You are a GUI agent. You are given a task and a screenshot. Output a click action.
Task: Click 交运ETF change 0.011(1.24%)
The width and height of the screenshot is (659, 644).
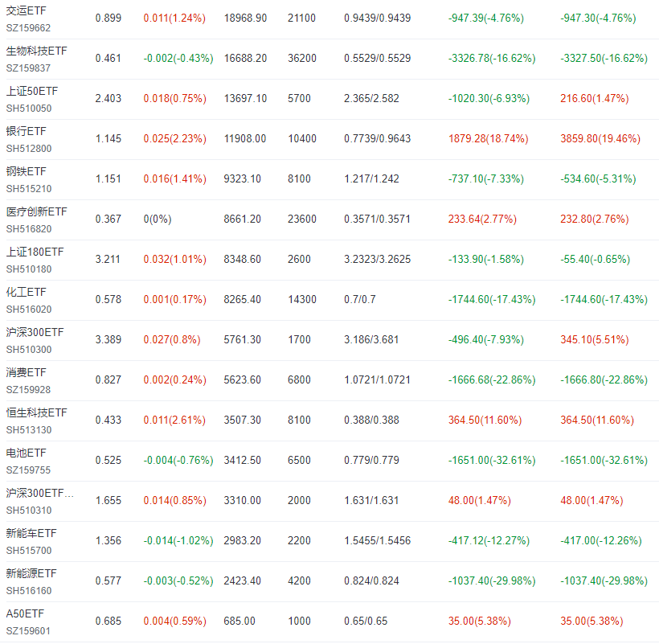(x=174, y=18)
